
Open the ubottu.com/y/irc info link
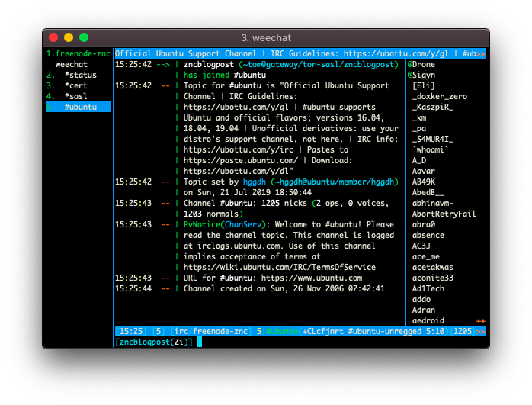pos(239,149)
